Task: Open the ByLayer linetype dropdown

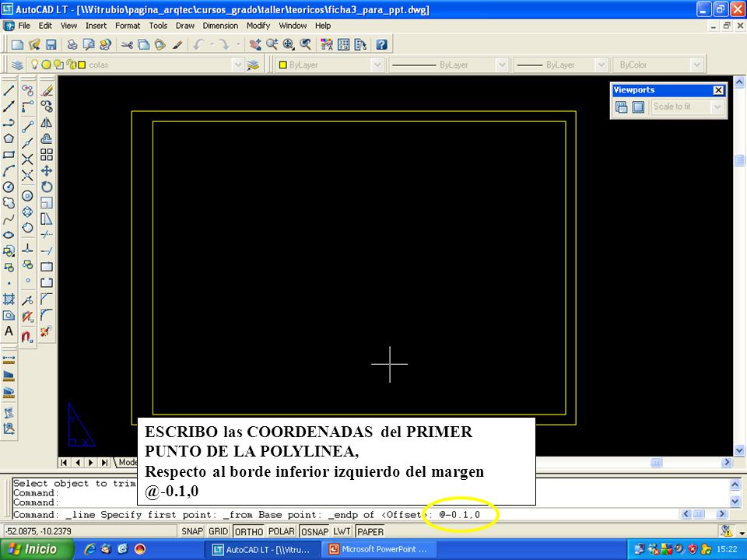Action: click(x=501, y=65)
